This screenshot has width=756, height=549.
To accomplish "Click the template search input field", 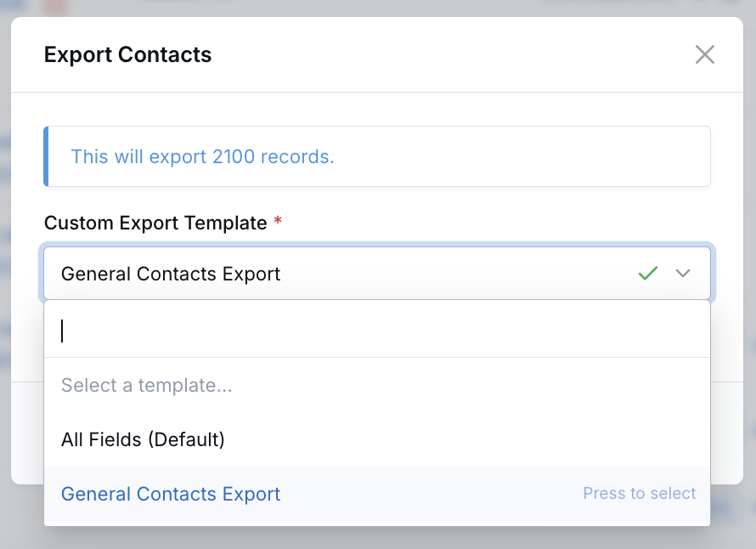I will click(255, 331).
